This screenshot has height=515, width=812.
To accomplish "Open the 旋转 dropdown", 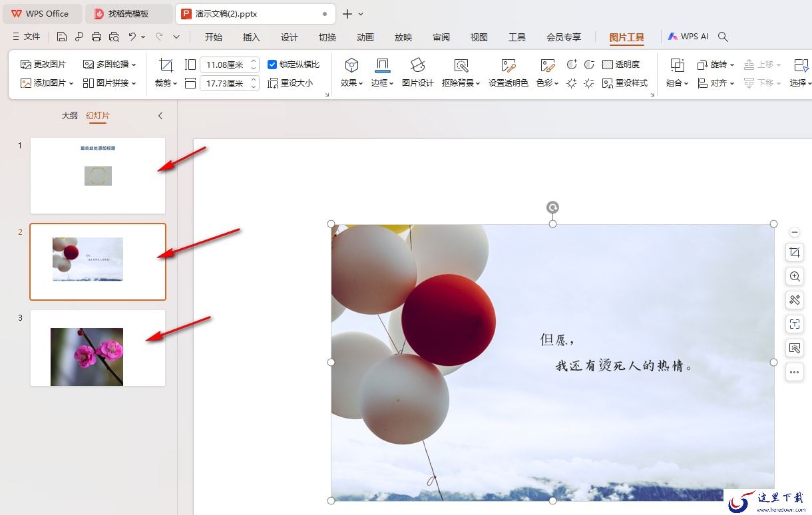I will click(715, 65).
